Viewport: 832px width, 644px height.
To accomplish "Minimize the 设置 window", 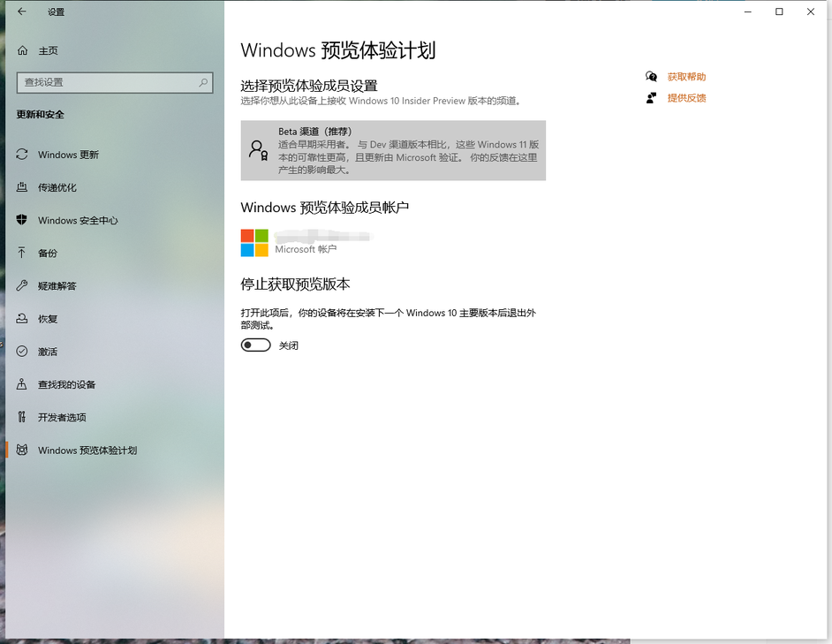I will (747, 11).
